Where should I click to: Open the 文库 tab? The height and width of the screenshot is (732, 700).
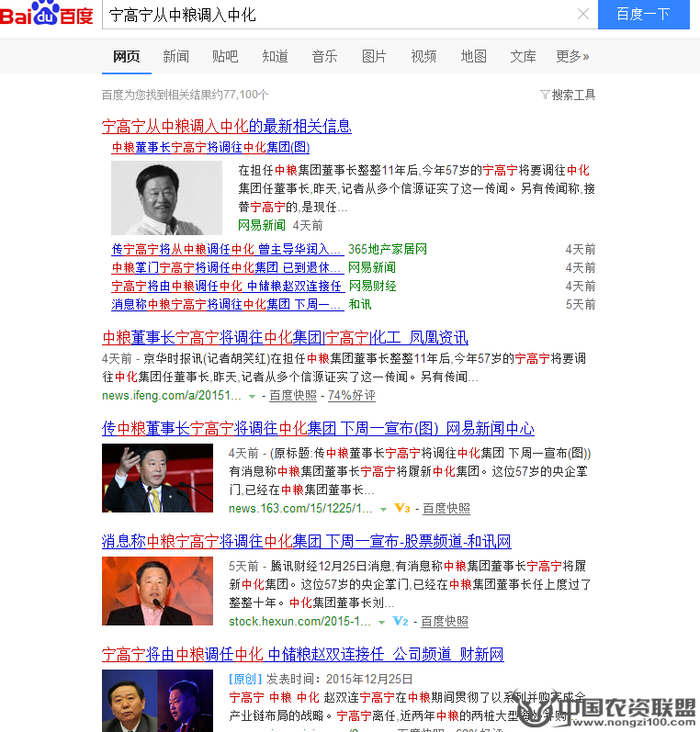523,57
